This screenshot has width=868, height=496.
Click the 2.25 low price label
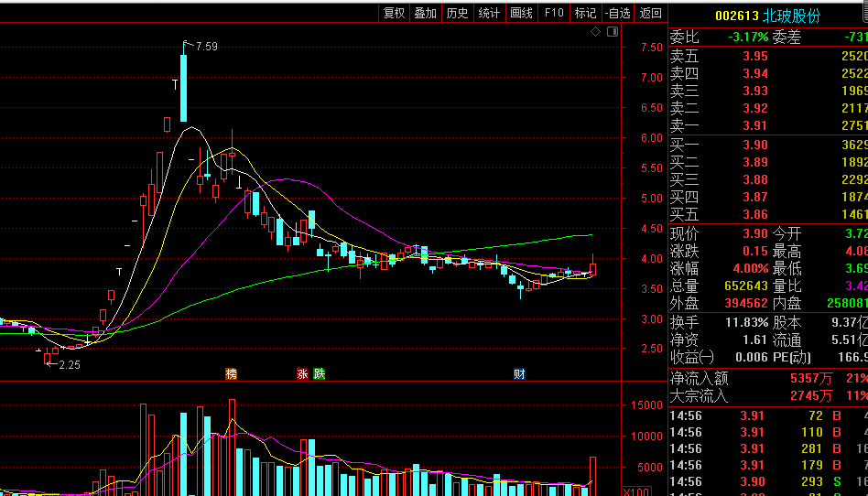(x=70, y=365)
